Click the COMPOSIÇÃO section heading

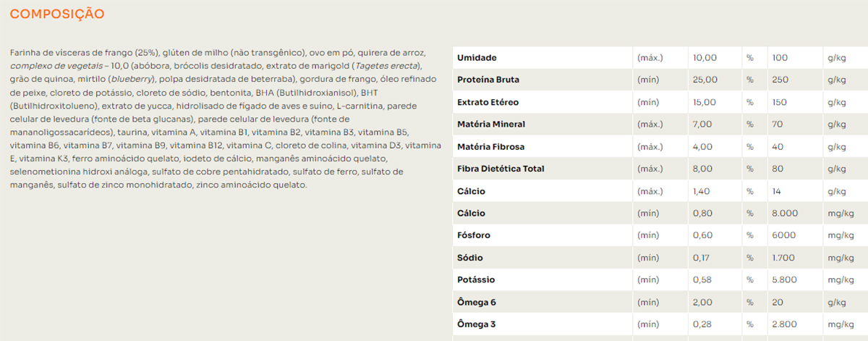(57, 14)
